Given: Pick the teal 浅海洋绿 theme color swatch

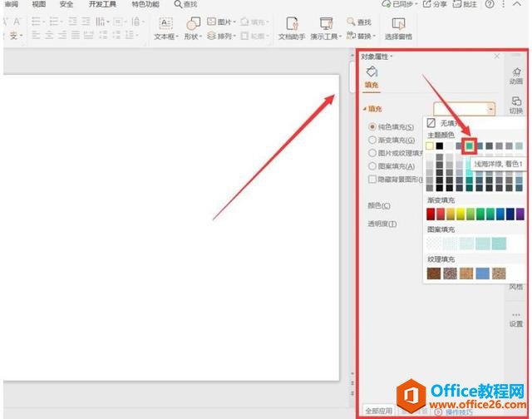Looking at the screenshot, I should pyautogui.click(x=469, y=145).
